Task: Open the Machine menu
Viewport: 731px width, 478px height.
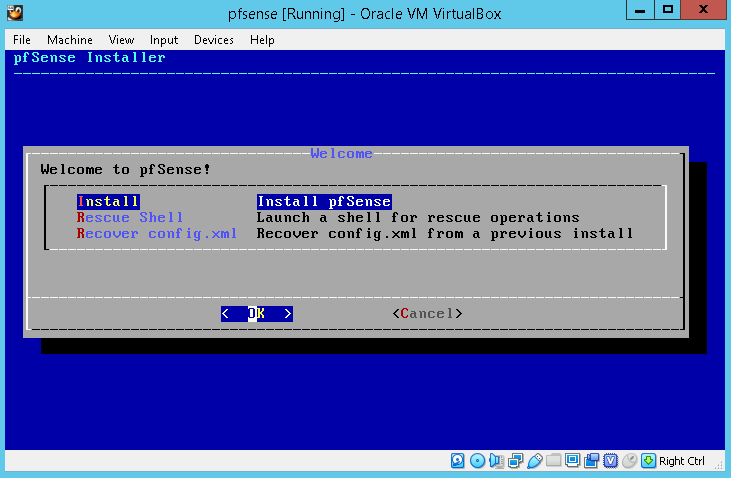Action: coord(69,40)
